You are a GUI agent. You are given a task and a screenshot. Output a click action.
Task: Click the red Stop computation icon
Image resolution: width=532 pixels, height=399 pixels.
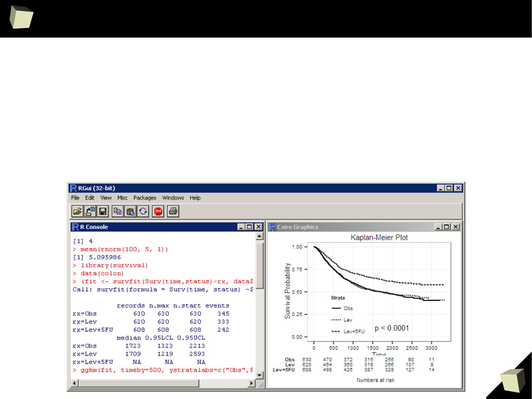tap(158, 211)
